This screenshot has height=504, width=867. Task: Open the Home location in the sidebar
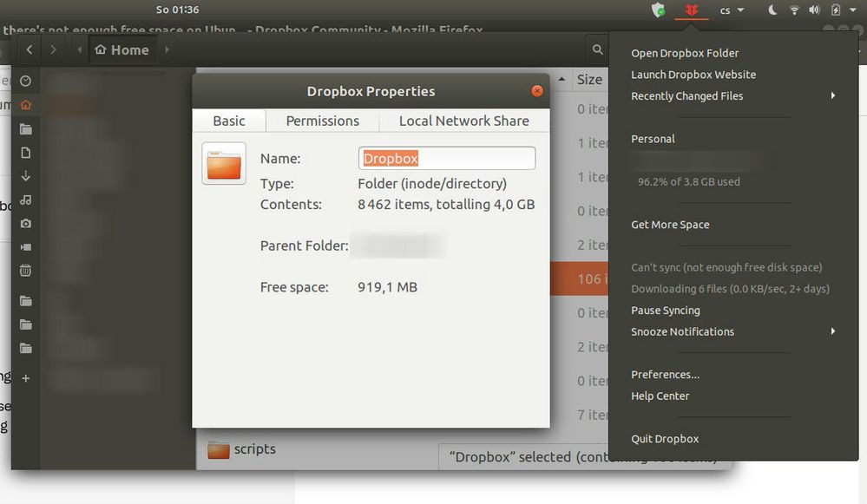25,105
